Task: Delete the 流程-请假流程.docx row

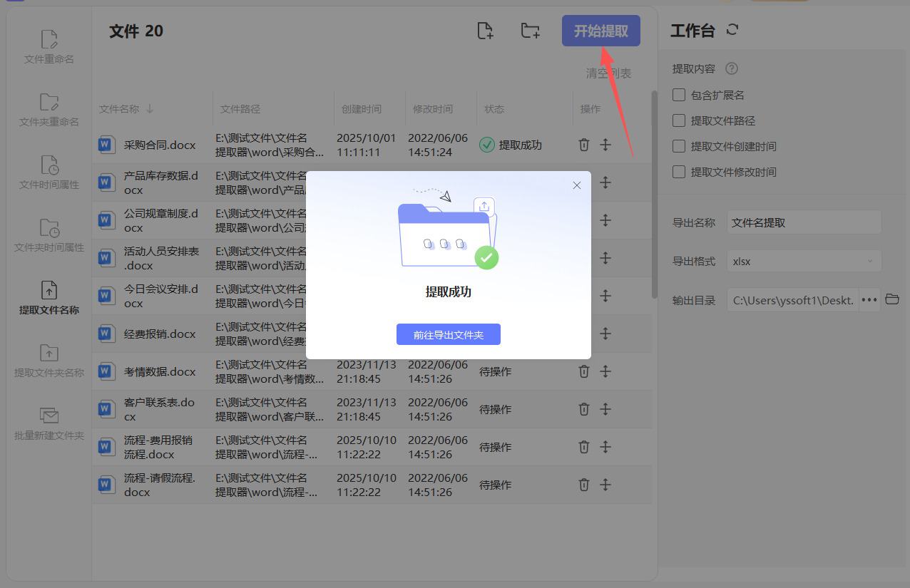Action: [583, 485]
